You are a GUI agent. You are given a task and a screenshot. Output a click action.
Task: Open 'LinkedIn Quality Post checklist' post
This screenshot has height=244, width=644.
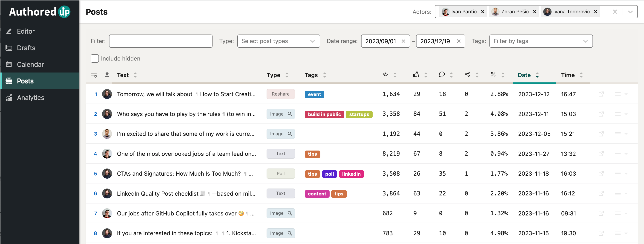pos(186,193)
